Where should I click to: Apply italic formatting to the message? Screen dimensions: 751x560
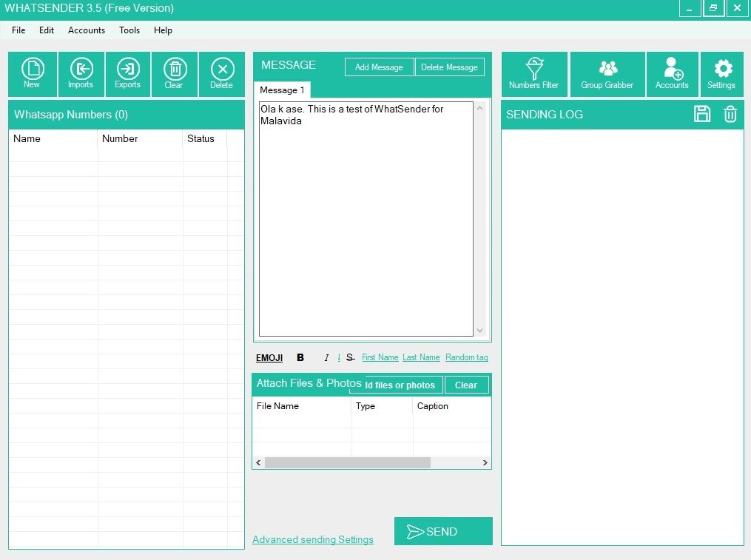[326, 357]
